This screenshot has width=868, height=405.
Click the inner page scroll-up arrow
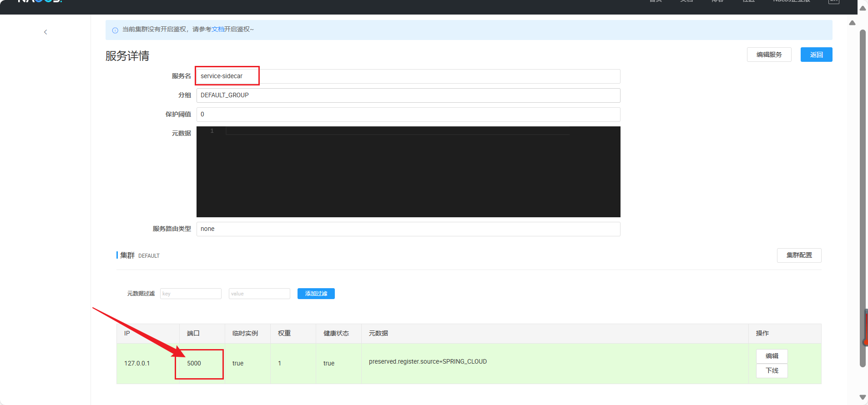[852, 23]
